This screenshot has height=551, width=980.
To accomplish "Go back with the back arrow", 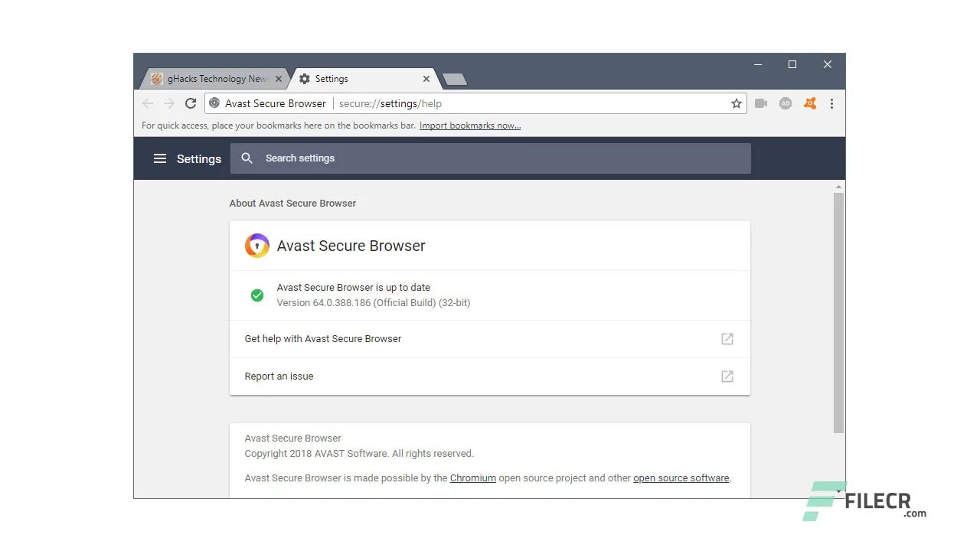I will 148,103.
